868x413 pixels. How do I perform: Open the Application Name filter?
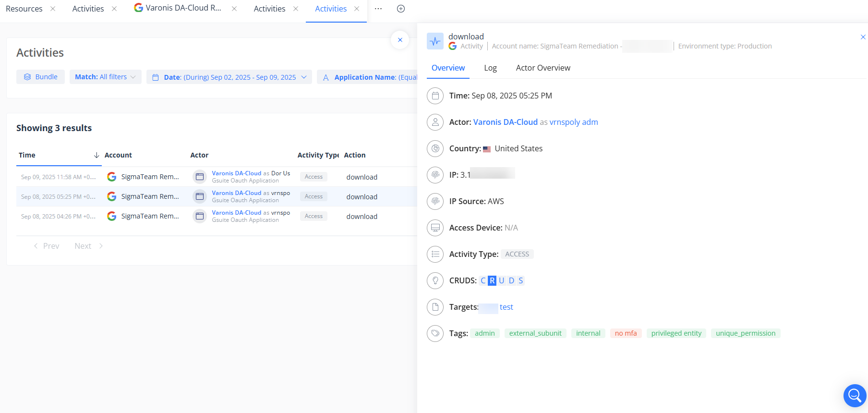[367, 77]
